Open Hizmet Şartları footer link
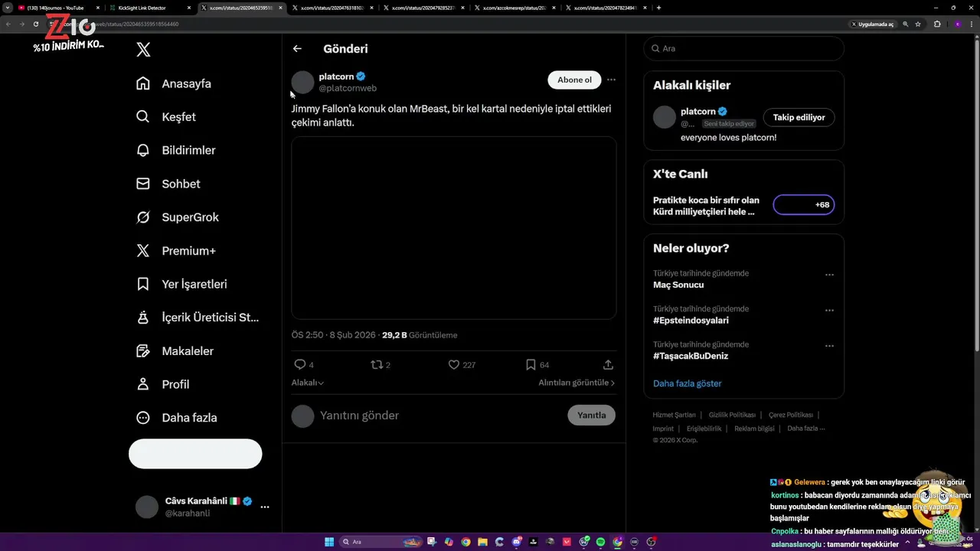This screenshot has width=980, height=551. tap(674, 415)
